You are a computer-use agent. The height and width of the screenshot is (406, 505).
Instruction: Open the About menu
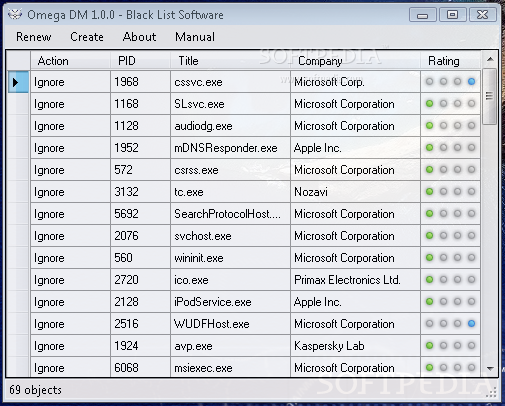(x=139, y=37)
